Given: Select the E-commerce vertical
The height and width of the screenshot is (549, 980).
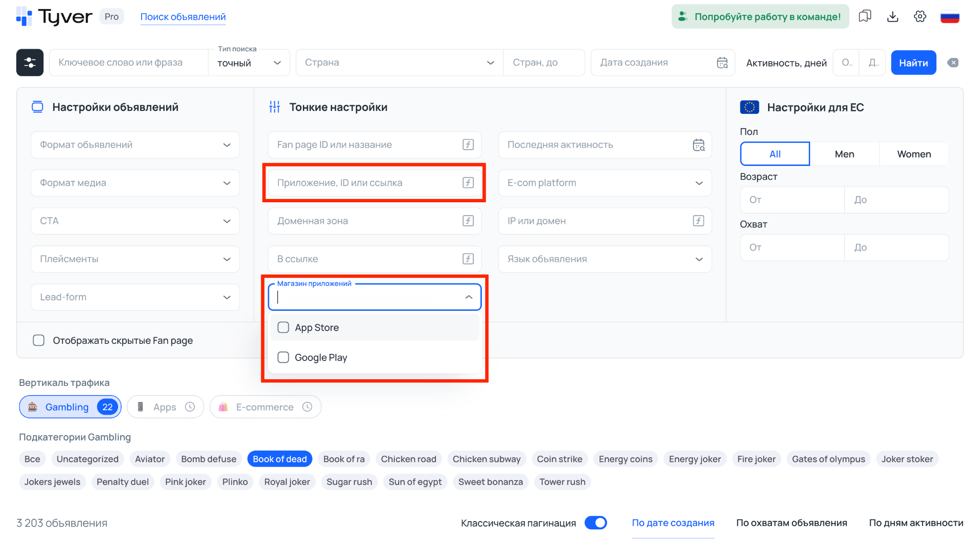Looking at the screenshot, I should (266, 407).
